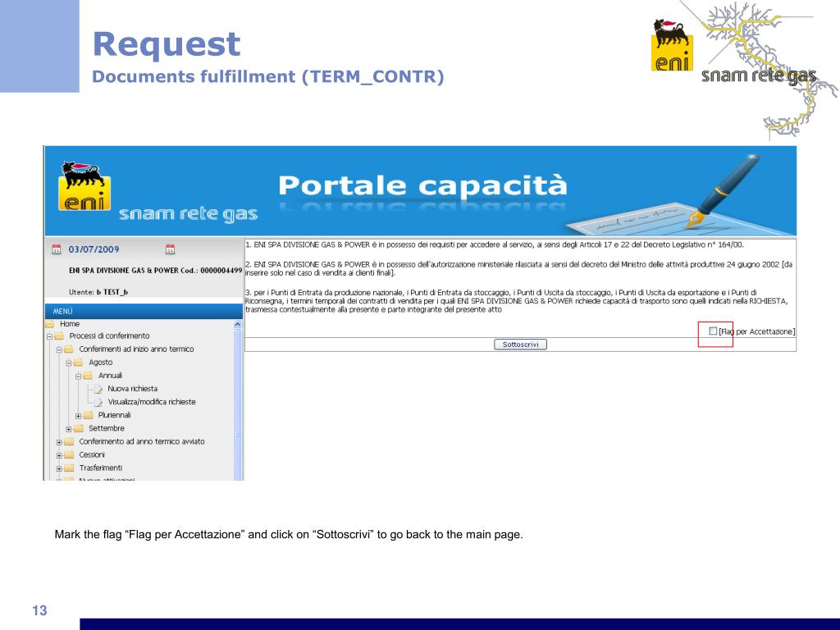840x630 pixels.
Task: Open Visualizza/modifica richieste item
Action: [x=152, y=402]
